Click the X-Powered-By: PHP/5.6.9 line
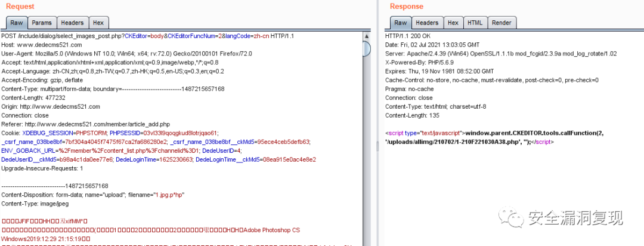The image size is (644, 246). coord(415,63)
